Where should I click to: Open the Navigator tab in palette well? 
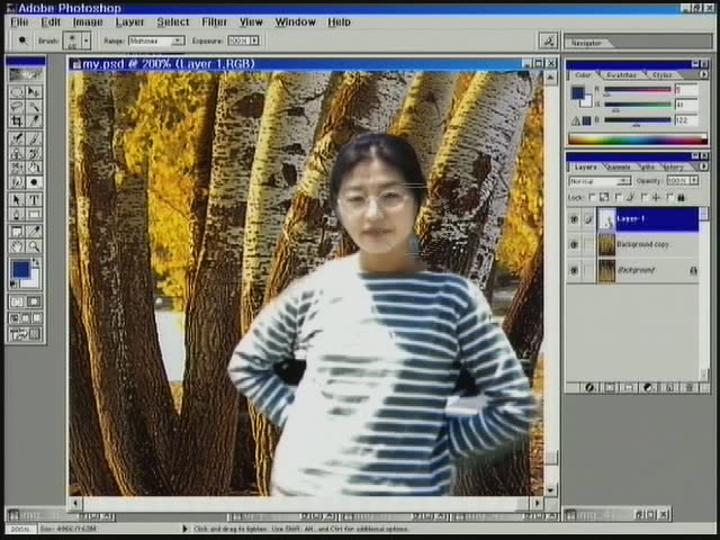(586, 43)
